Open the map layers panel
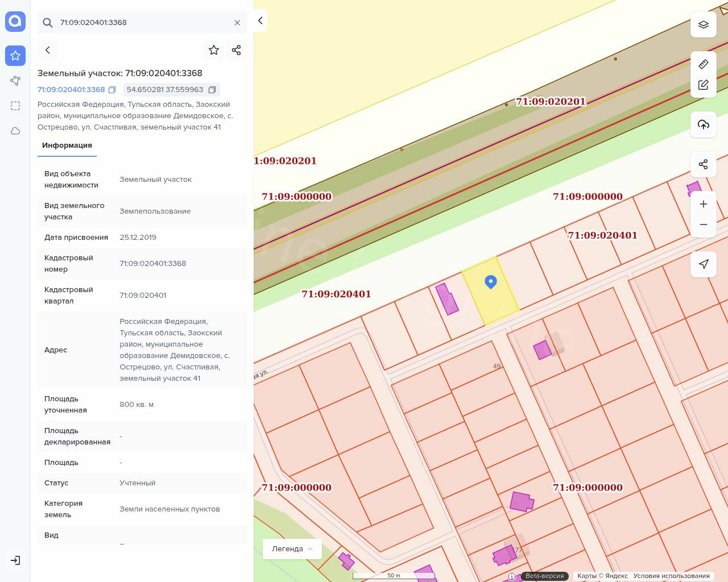 click(x=703, y=25)
